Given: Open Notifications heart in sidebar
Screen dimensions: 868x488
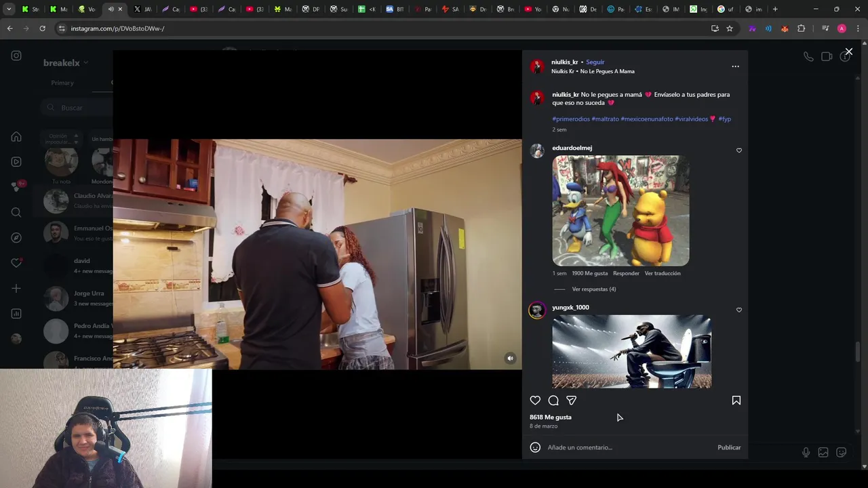Looking at the screenshot, I should coord(16,263).
